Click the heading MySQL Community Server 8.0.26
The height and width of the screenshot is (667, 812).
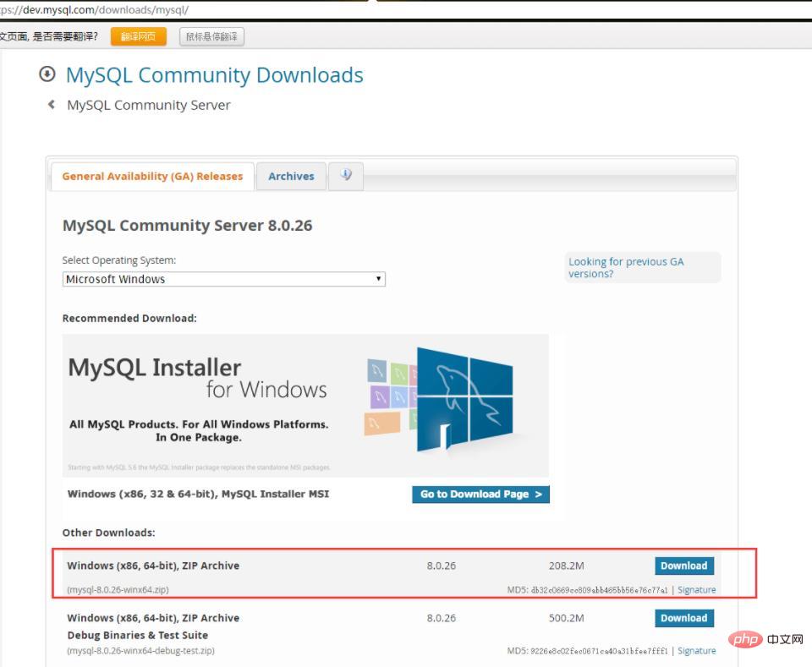[x=188, y=226]
